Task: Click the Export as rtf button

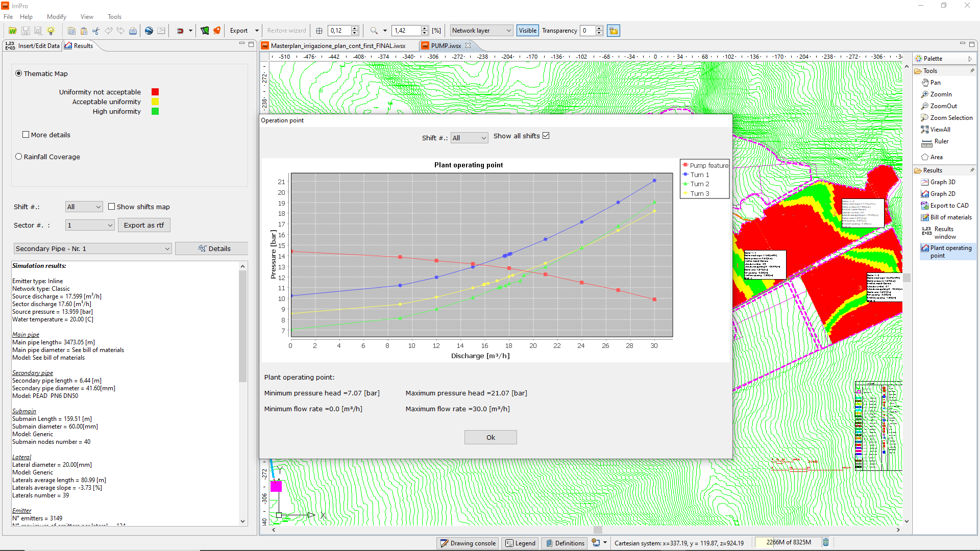Action: (x=144, y=225)
